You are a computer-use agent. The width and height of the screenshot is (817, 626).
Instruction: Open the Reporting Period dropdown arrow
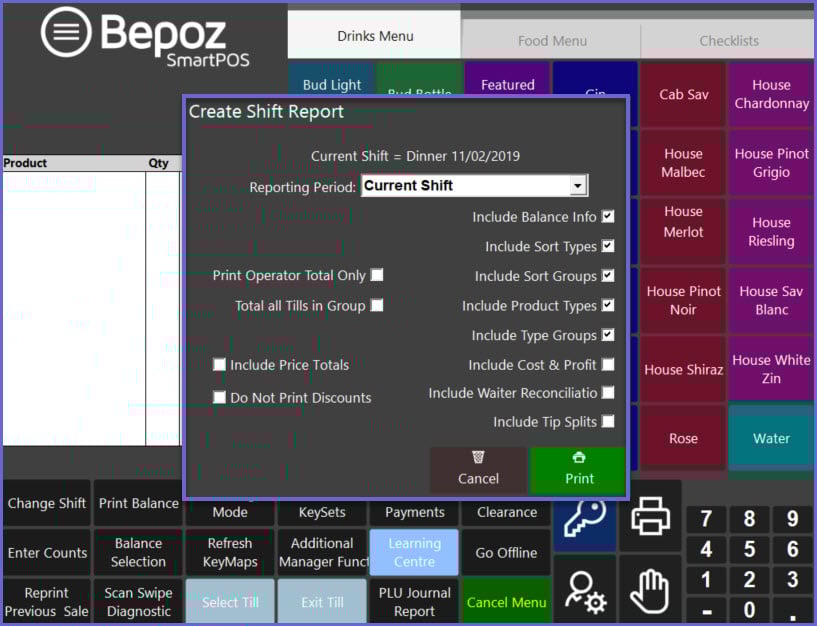577,186
